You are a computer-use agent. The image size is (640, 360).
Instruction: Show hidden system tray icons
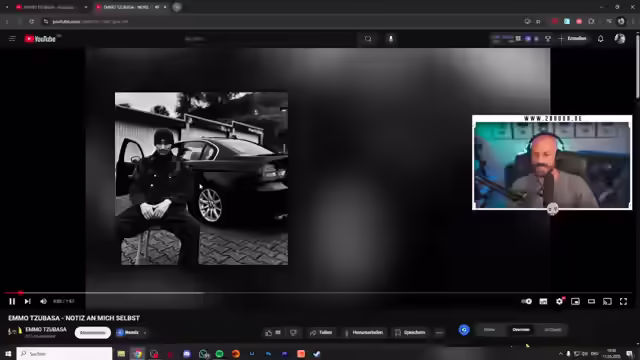[560, 353]
